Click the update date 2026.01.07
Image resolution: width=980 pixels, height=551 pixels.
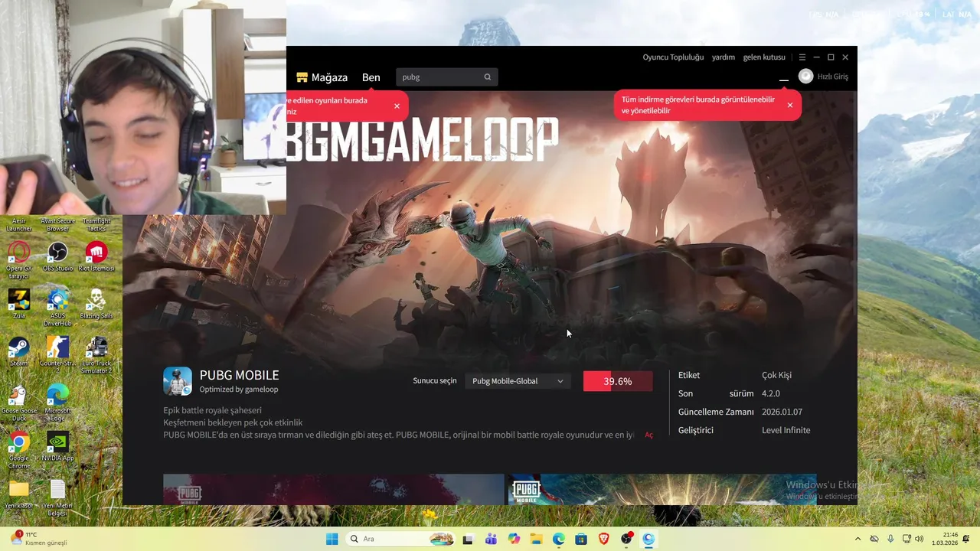[782, 412]
